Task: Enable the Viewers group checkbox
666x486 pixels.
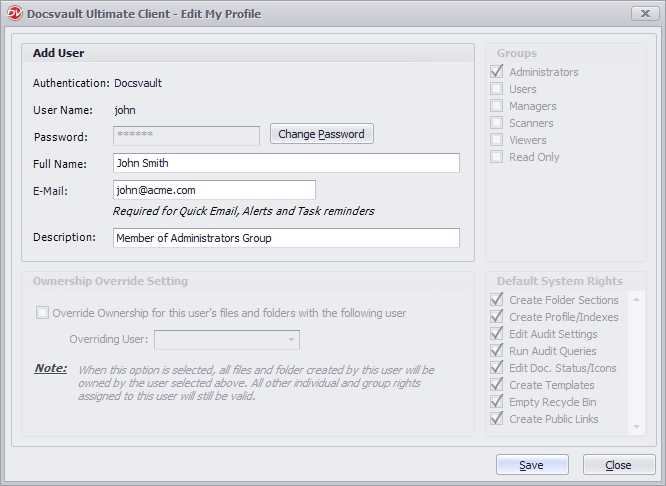Action: coord(497,140)
